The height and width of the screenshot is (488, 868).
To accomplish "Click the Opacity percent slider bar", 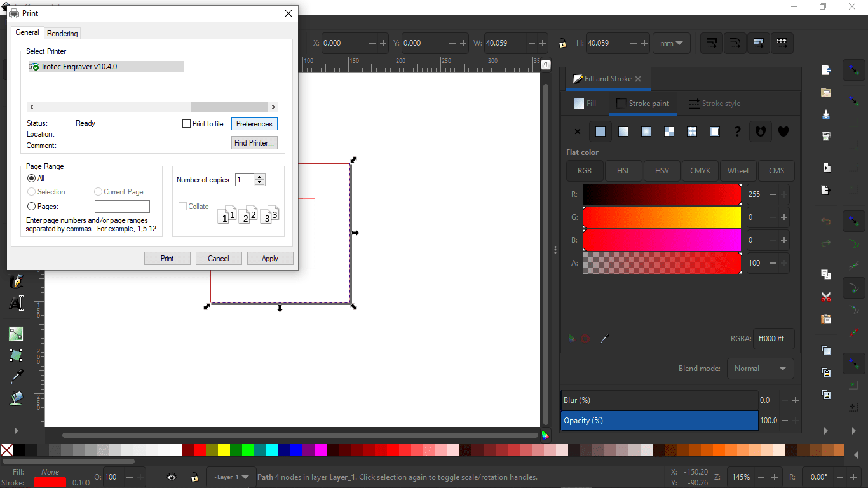I will (659, 421).
